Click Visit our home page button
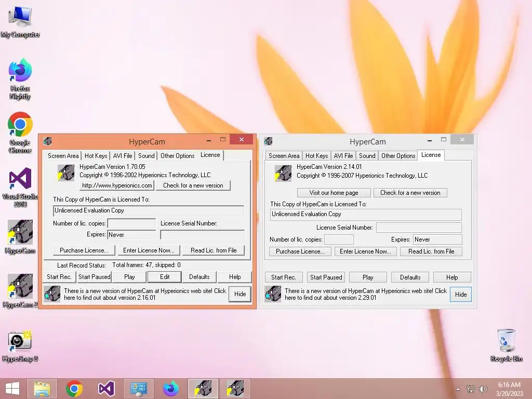Image resolution: width=532 pixels, height=399 pixels. 334,193
